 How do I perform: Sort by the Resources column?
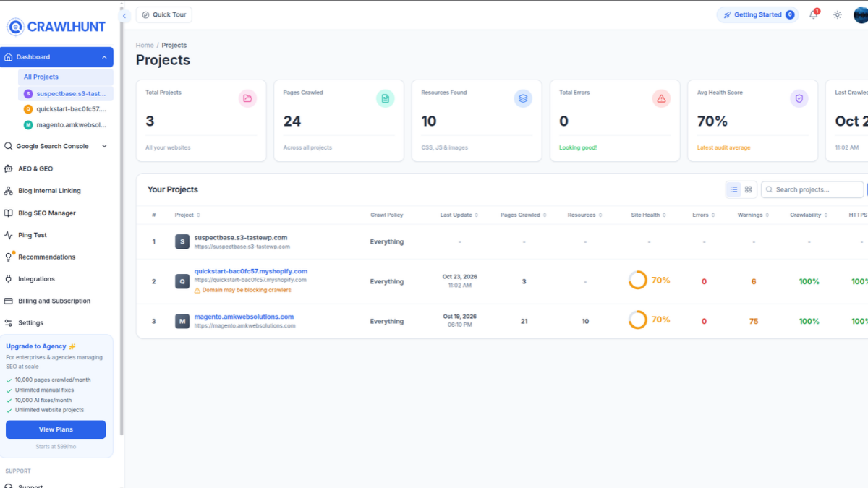pos(585,215)
